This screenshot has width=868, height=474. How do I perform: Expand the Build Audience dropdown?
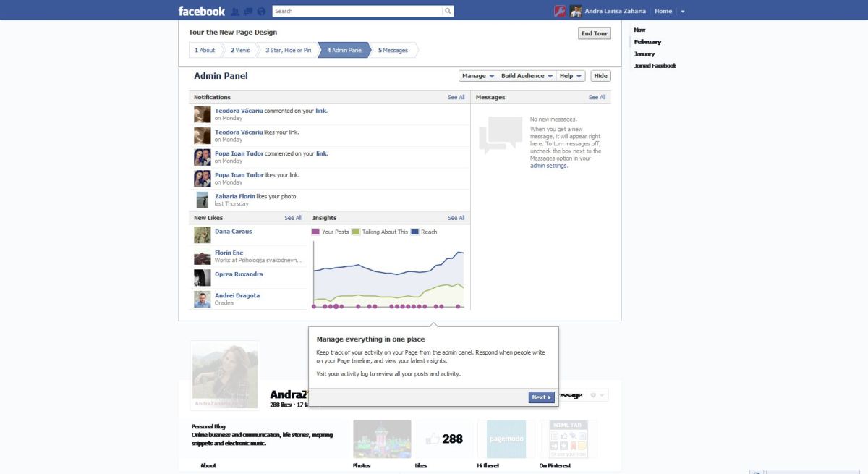tap(527, 76)
